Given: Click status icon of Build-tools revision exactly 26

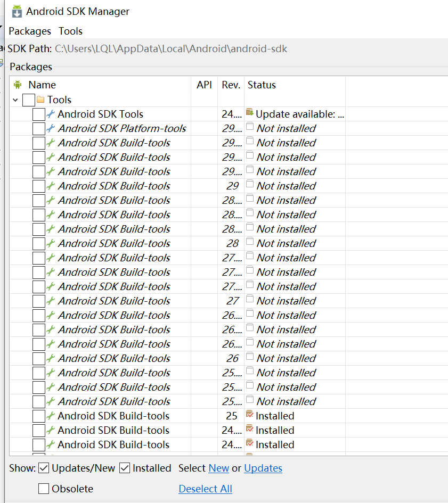Looking at the screenshot, I should tap(250, 356).
